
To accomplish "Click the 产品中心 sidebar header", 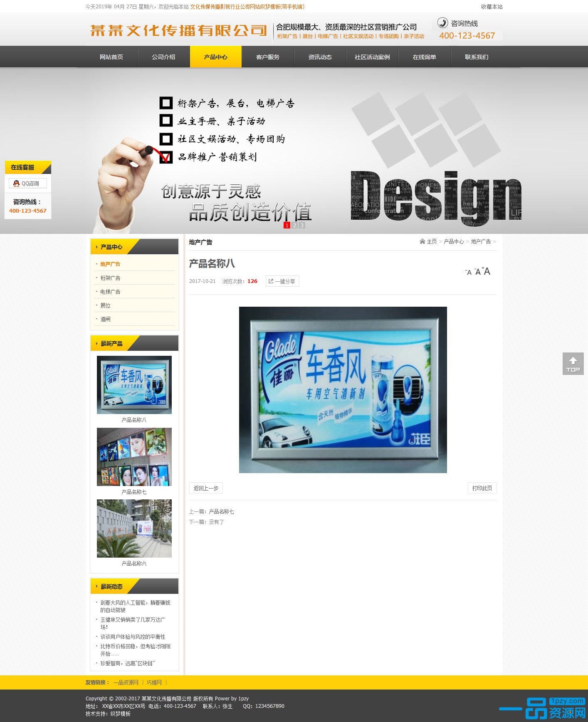I will 134,247.
